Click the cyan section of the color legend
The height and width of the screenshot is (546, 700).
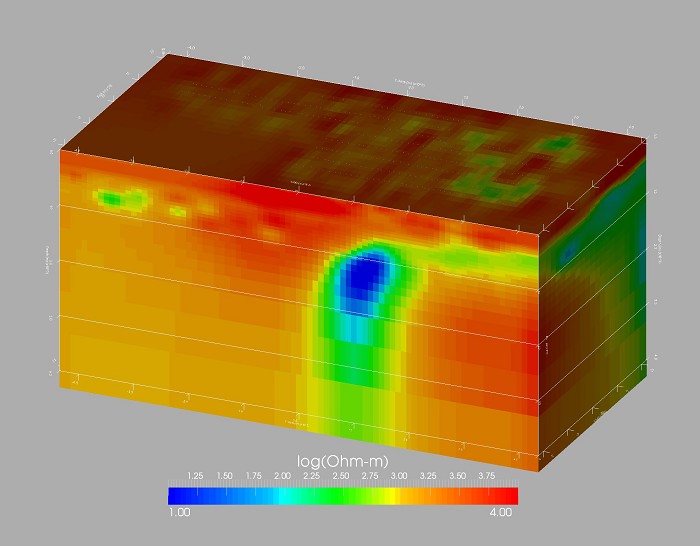click(288, 495)
